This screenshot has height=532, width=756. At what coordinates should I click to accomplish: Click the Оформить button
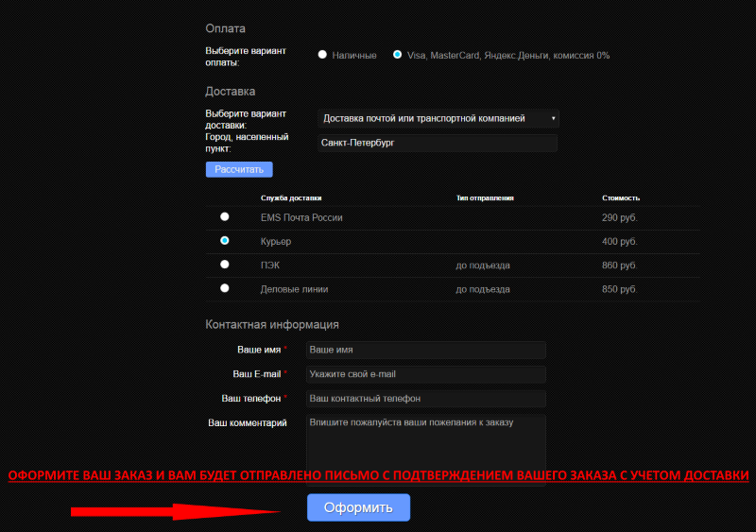(359, 507)
